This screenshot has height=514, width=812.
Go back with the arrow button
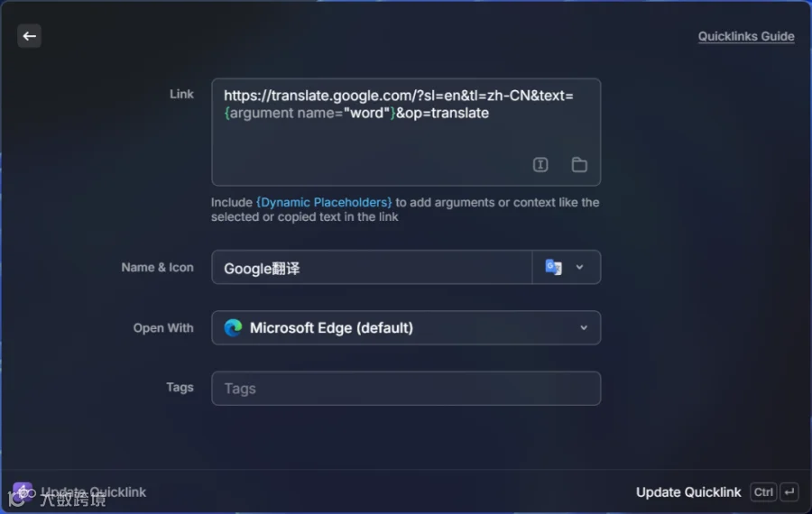29,36
